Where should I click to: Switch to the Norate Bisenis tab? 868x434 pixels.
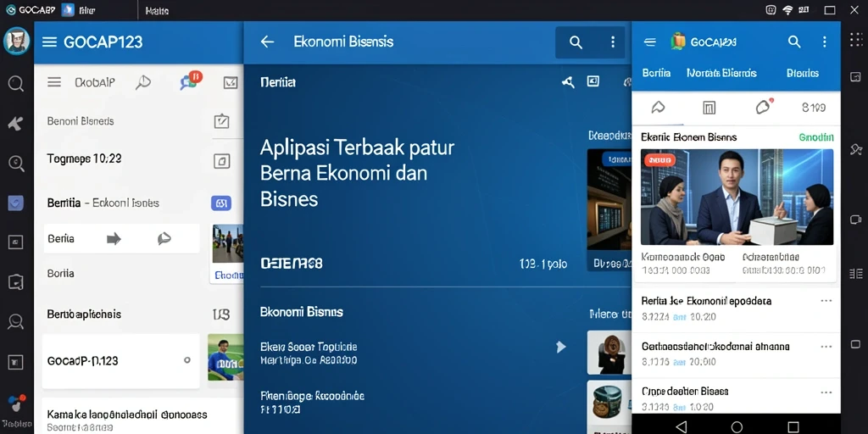tap(721, 73)
